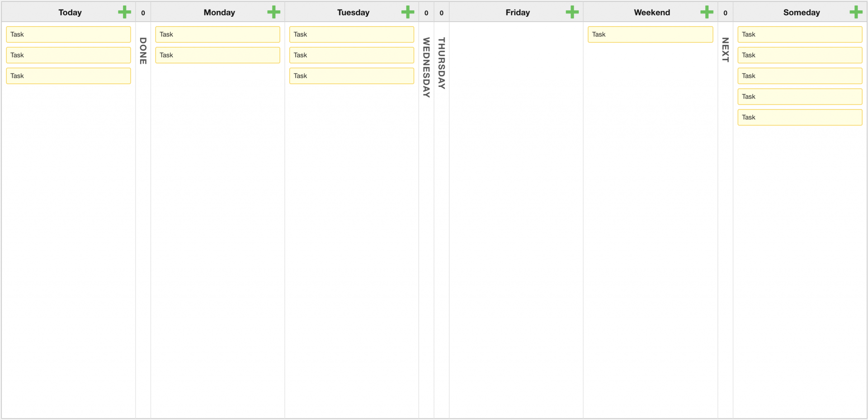Image resolution: width=868 pixels, height=420 pixels.
Task: Click the Someday column header
Action: point(802,13)
